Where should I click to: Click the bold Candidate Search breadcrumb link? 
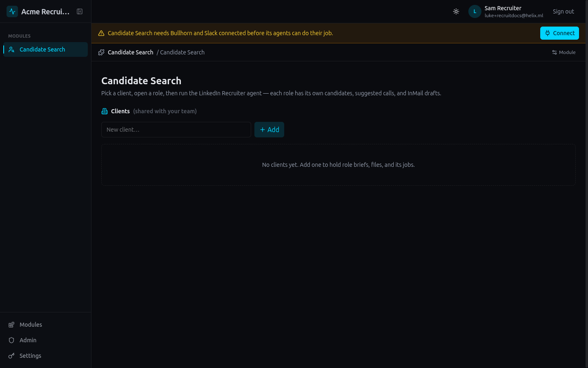coord(130,52)
